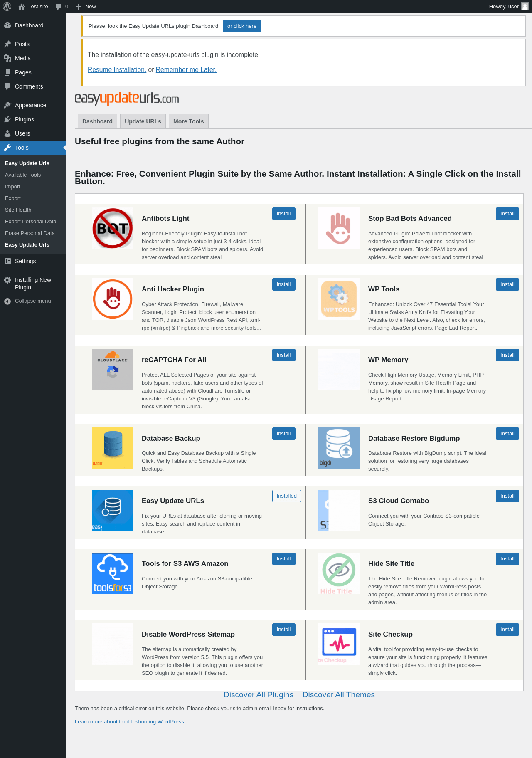
Task: Install the Stop Bad Bots Advanced plugin
Action: pos(507,214)
